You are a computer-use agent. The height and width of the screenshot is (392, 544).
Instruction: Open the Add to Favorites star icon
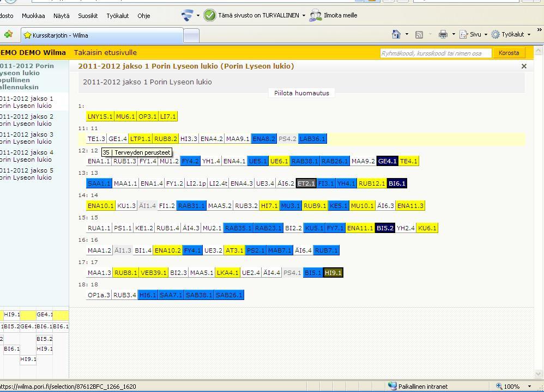(x=9, y=34)
